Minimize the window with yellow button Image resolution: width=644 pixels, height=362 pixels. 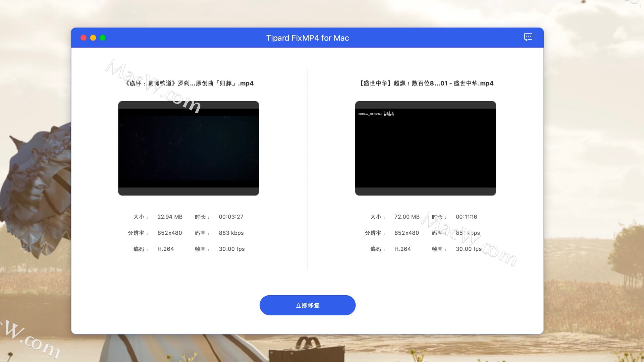tap(93, 38)
